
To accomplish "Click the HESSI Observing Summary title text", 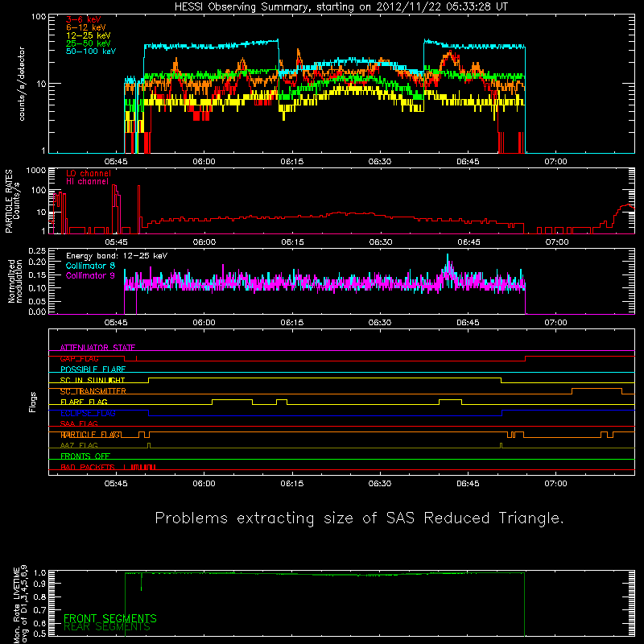I will tap(341, 7).
